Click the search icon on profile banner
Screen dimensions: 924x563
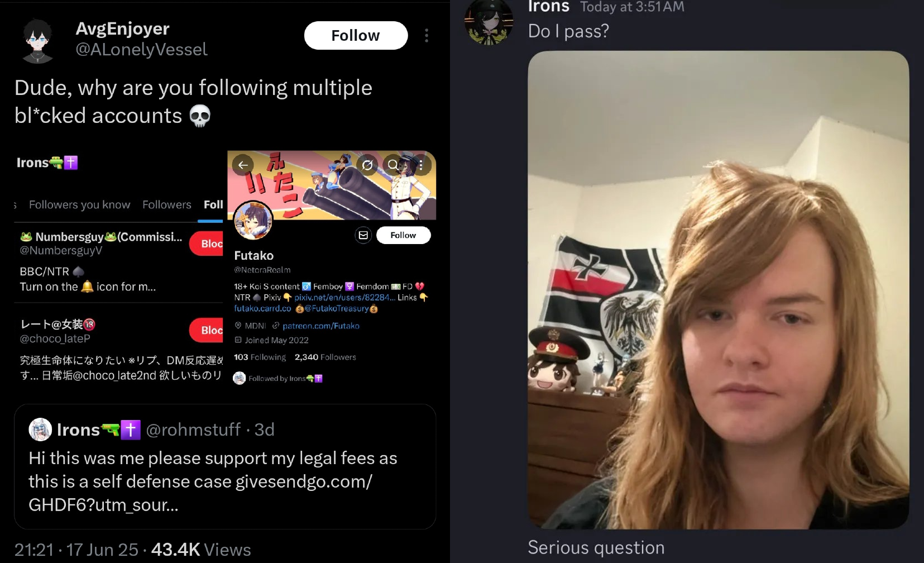click(394, 165)
